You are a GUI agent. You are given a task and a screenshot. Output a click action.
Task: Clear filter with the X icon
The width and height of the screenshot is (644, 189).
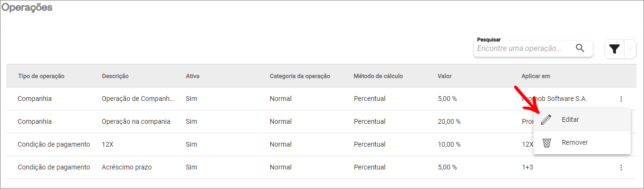[x=630, y=49]
